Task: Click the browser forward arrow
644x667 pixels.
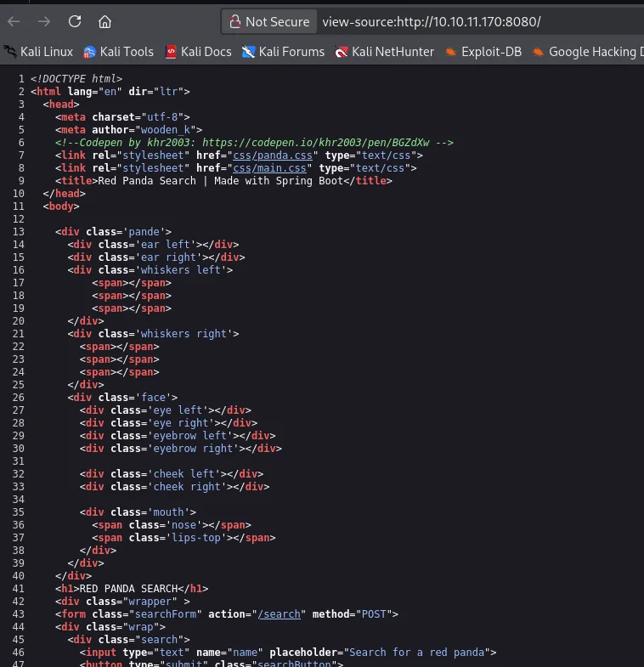Action: point(44,22)
